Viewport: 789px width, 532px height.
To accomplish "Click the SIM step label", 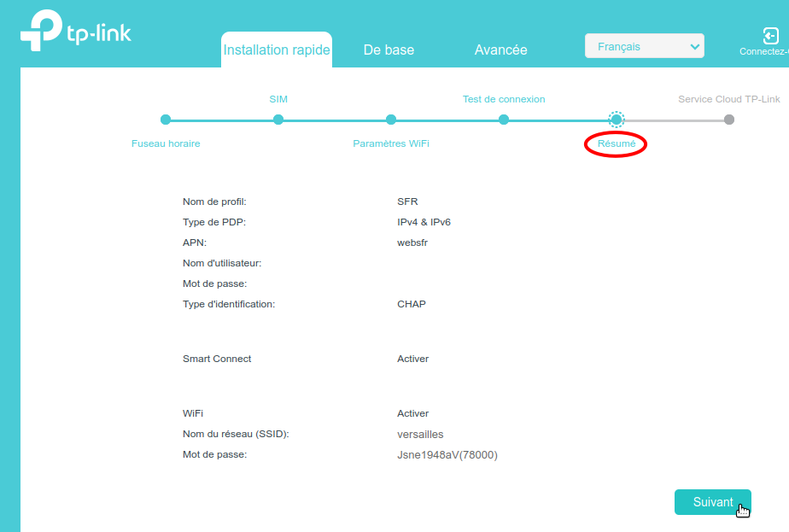I will point(278,99).
